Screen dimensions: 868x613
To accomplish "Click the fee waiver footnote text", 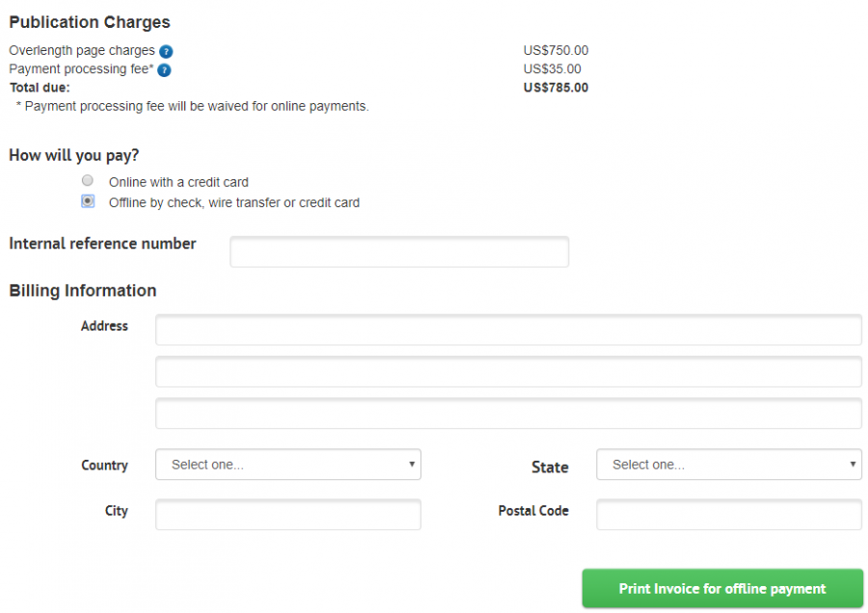I will (x=192, y=106).
